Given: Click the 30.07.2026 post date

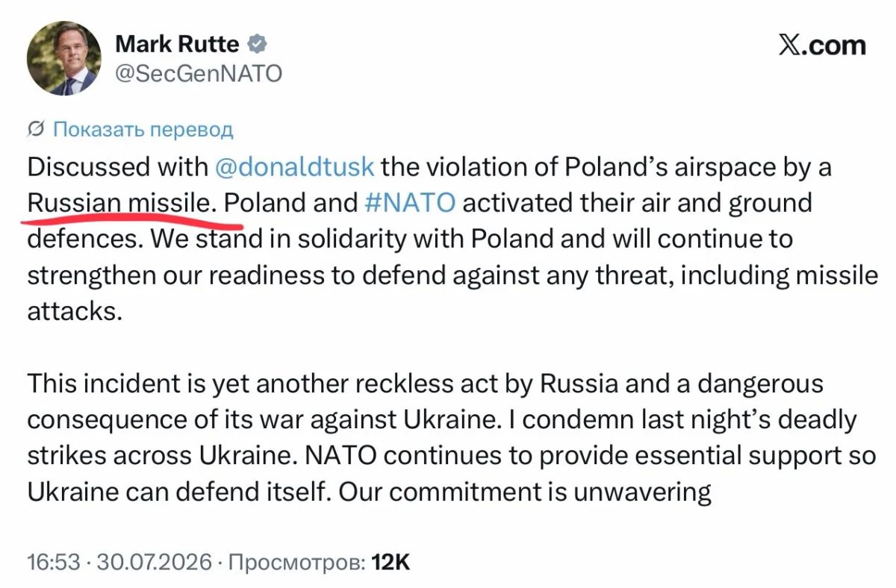Looking at the screenshot, I should point(156,561).
